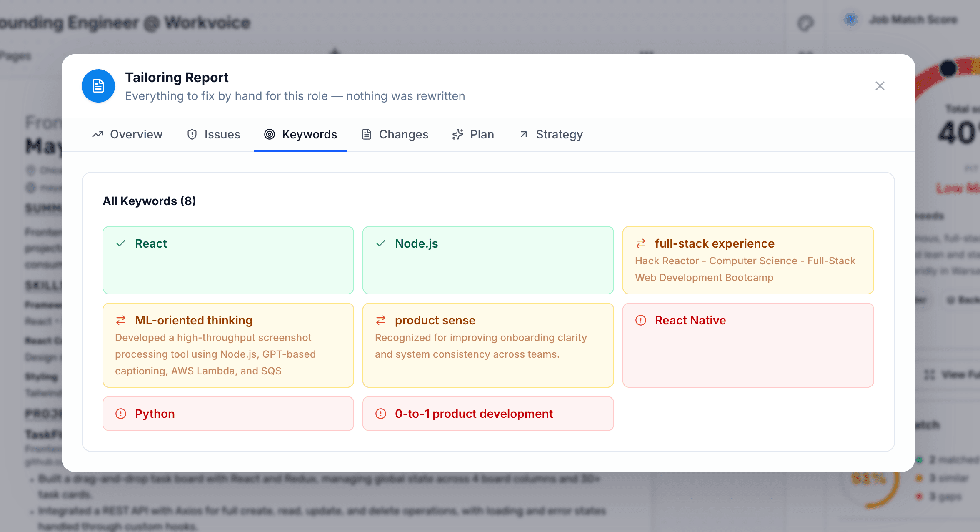Click the alert icon beside 0-to-1 product development

click(381, 414)
